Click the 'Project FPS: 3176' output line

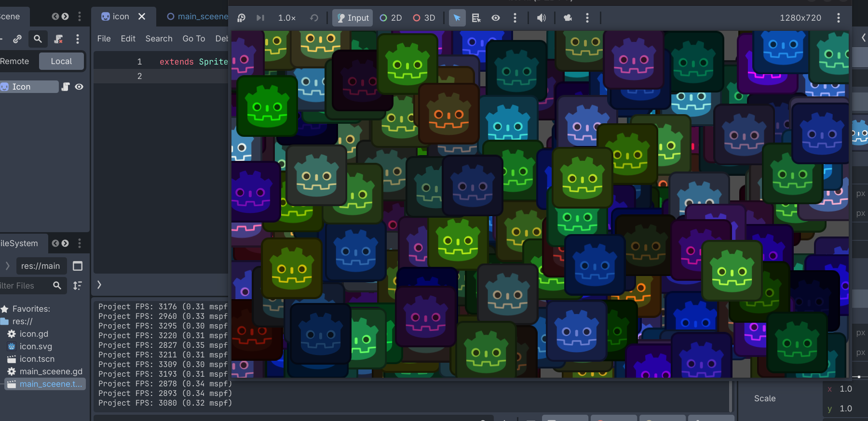[163, 307]
